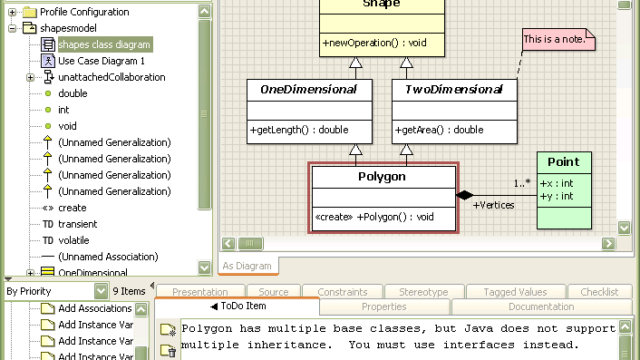This screenshot has height=360, width=640.
Task: Select the third Unnamed Generalization row
Action: click(x=114, y=175)
